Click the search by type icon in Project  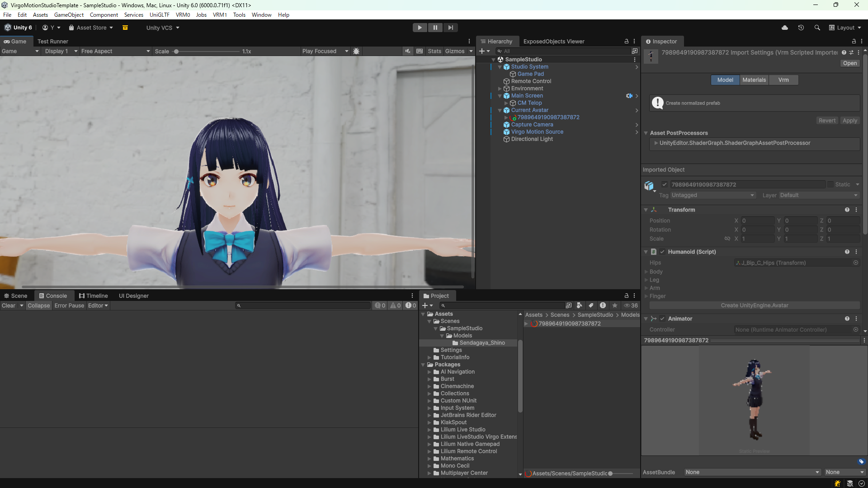(580, 305)
